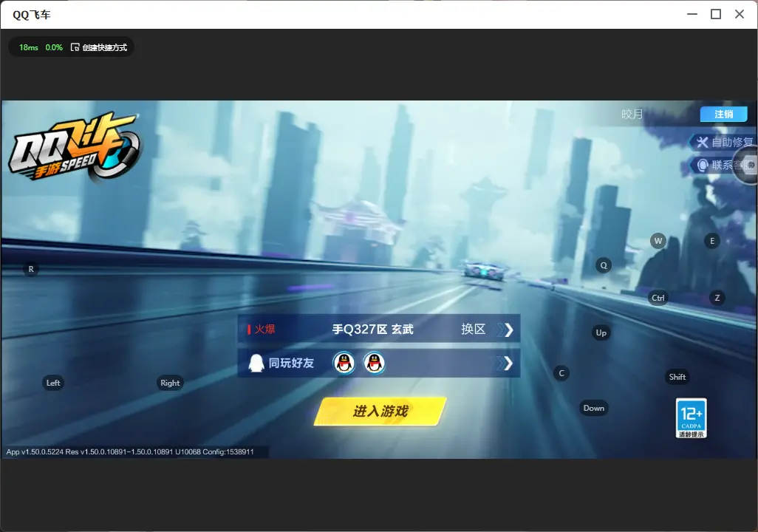Click the Up key overlay
This screenshot has width=758, height=532.
click(601, 332)
